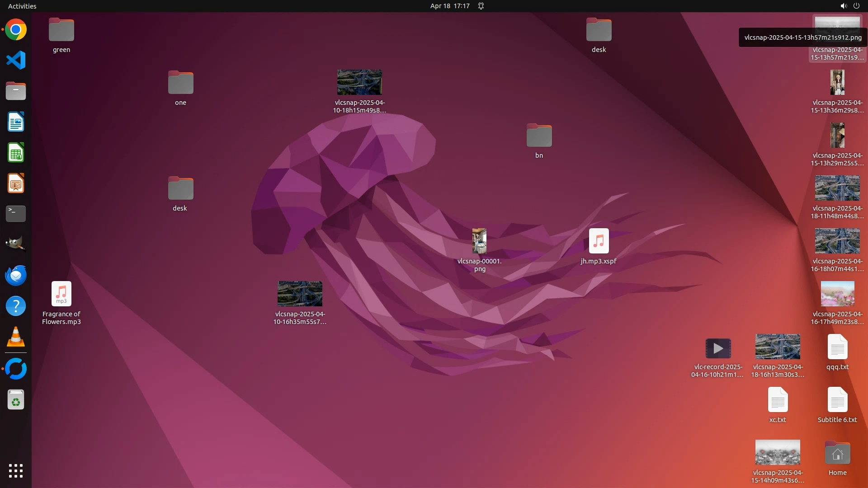Expand system menu via power icon
Image resolution: width=868 pixels, height=488 pixels.
(x=856, y=6)
